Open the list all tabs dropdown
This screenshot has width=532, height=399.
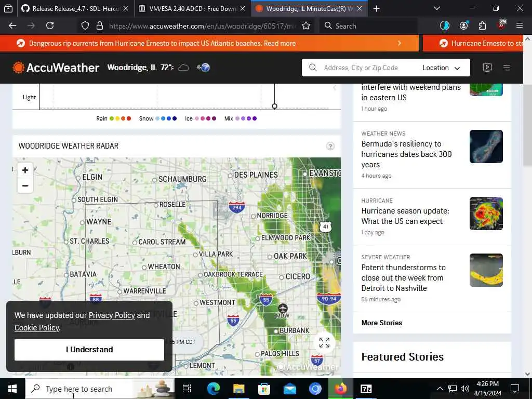pos(437,8)
